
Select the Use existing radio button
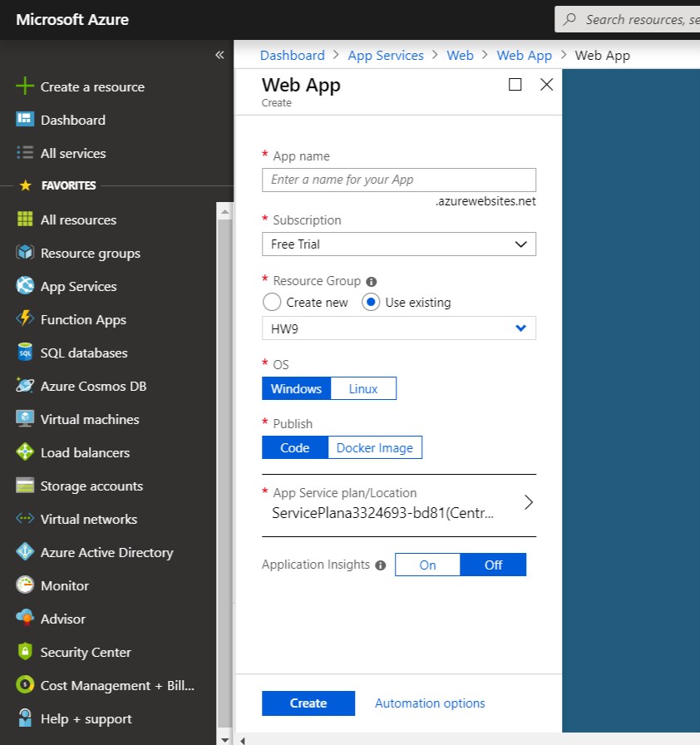coord(371,302)
